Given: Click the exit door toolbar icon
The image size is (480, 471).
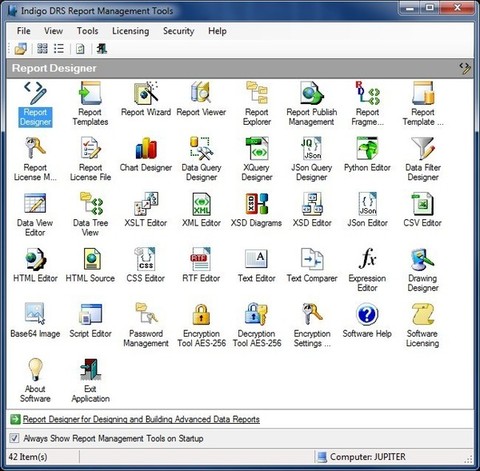Looking at the screenshot, I should [x=102, y=49].
